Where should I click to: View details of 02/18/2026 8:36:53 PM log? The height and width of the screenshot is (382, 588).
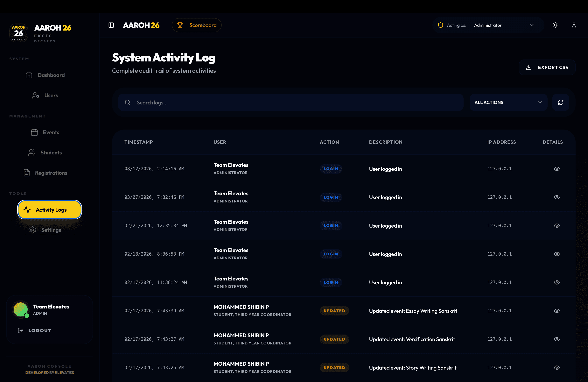point(557,254)
